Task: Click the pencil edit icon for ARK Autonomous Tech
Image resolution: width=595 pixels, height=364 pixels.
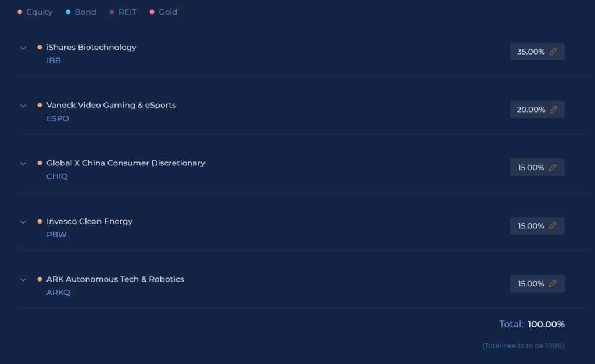Action: [x=553, y=284]
